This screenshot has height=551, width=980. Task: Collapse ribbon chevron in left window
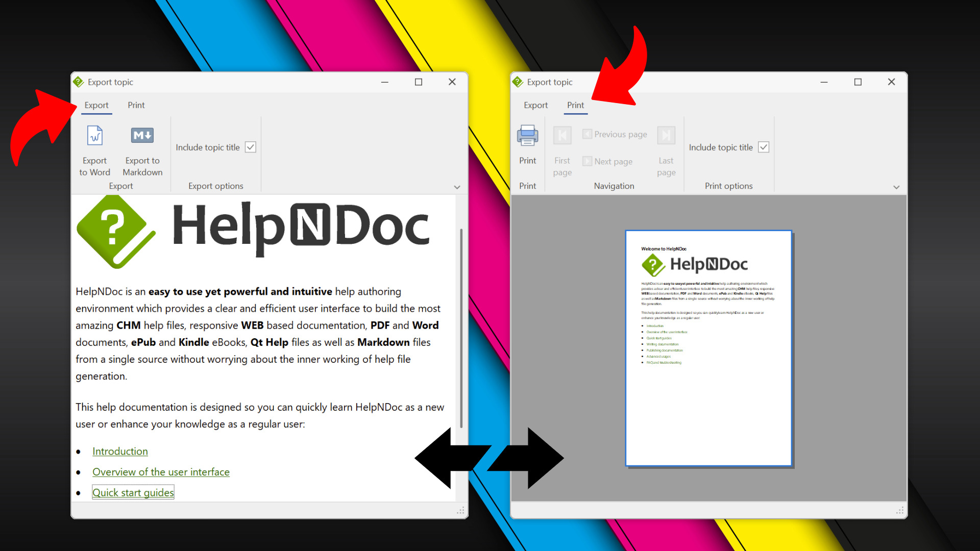pos(457,187)
